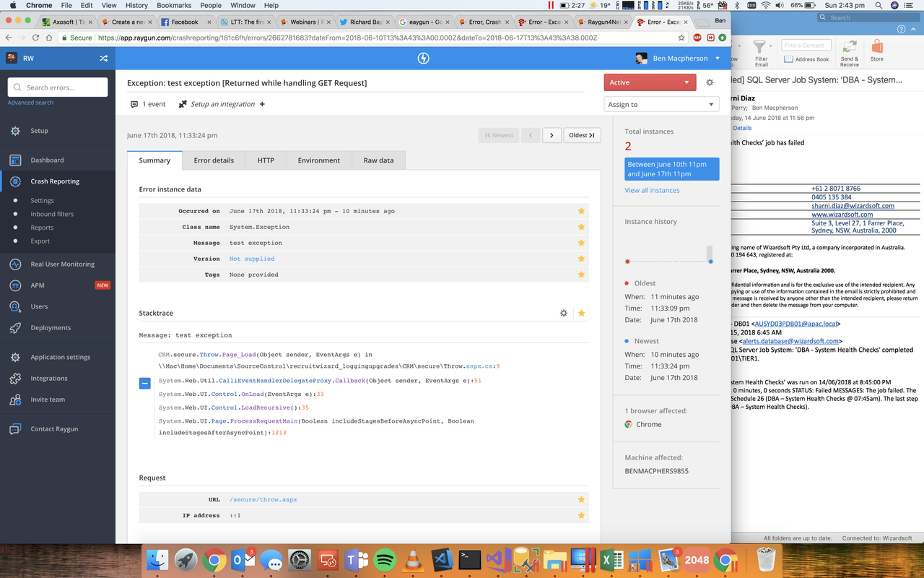Viewport: 924px width, 578px height.
Task: Open Spotify from the Dock
Action: pos(385,560)
